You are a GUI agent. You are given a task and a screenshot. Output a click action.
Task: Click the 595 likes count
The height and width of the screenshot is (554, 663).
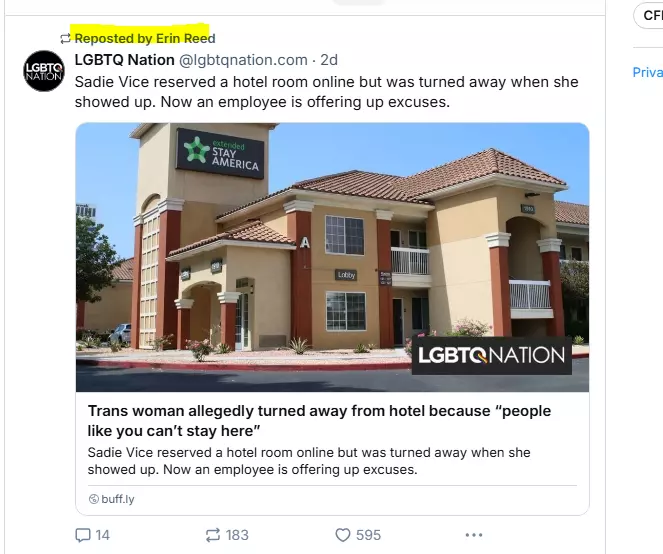(368, 535)
